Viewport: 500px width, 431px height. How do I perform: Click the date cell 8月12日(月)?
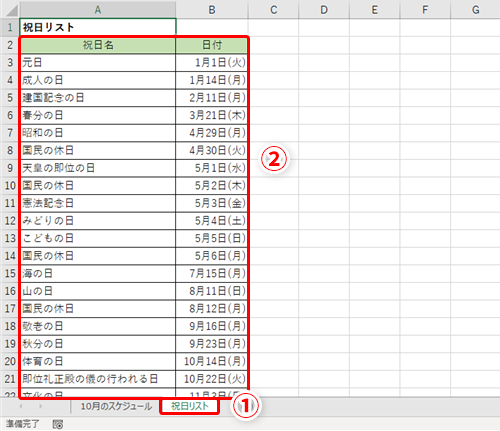pos(212,308)
